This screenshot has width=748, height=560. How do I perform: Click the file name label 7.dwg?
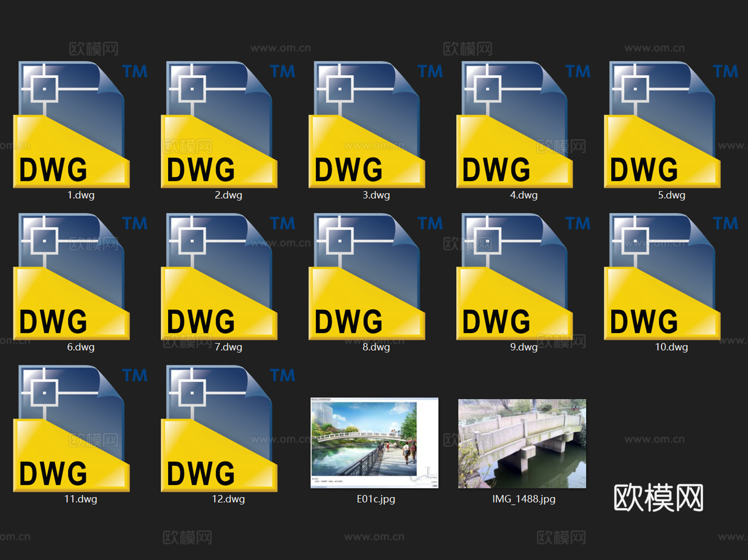[x=229, y=347]
